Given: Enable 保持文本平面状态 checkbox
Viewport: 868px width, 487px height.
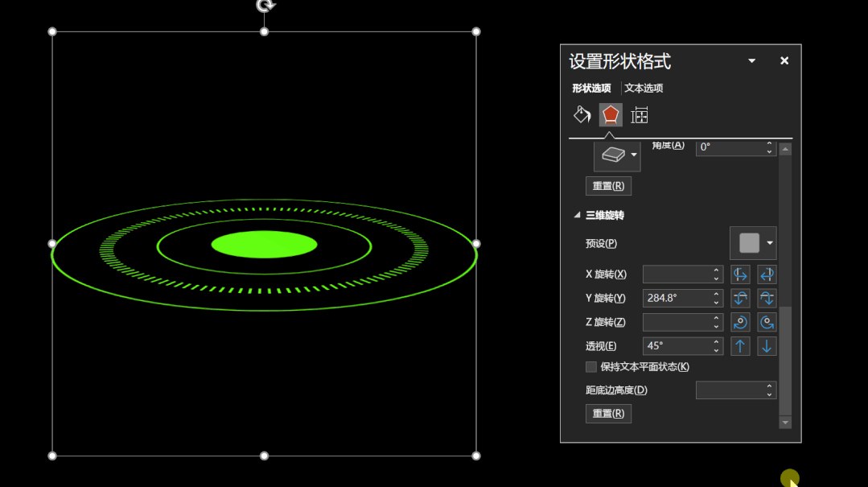Looking at the screenshot, I should (x=591, y=367).
